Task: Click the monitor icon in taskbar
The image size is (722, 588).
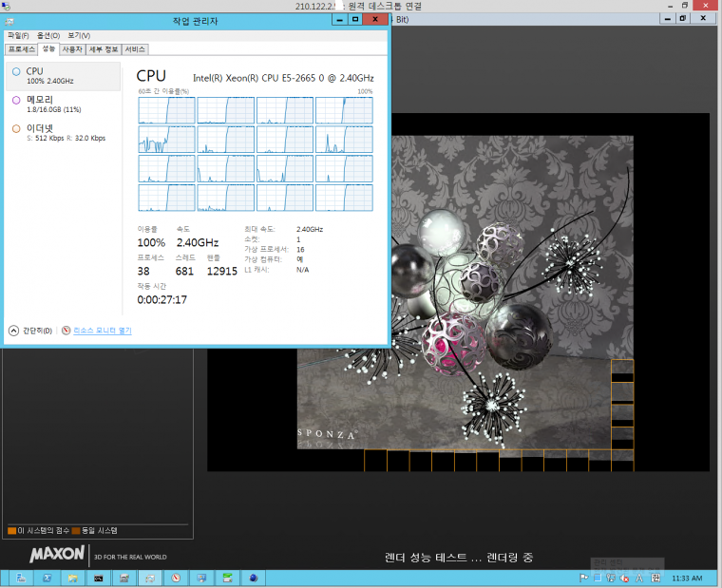Action: click(x=201, y=578)
